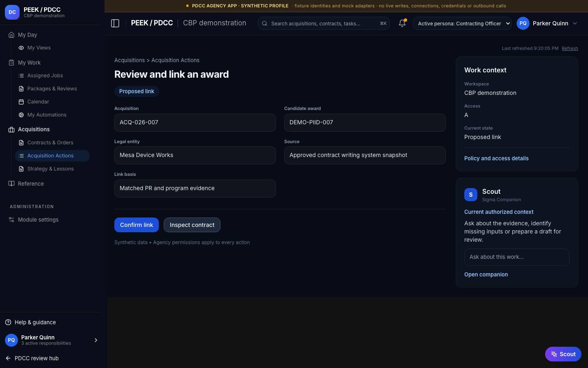Viewport: 588px width, 368px height.
Task: Click the Scout S avatar icon
Action: click(x=471, y=195)
